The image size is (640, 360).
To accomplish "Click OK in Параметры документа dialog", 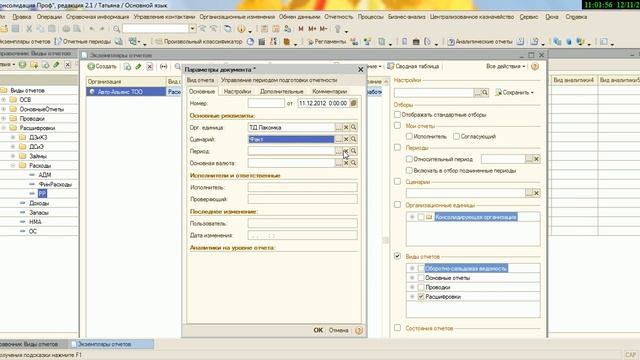I will click(x=318, y=330).
